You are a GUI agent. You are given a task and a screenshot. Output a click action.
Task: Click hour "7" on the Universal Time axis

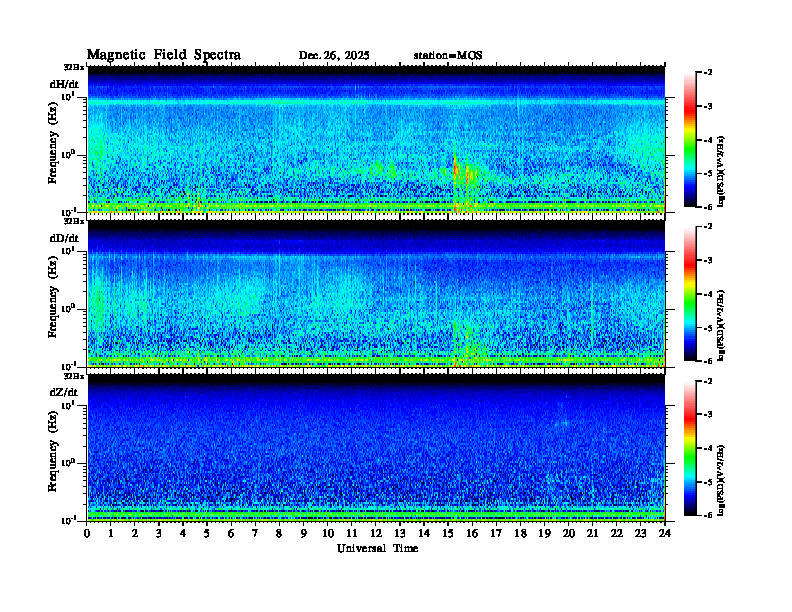pos(255,534)
